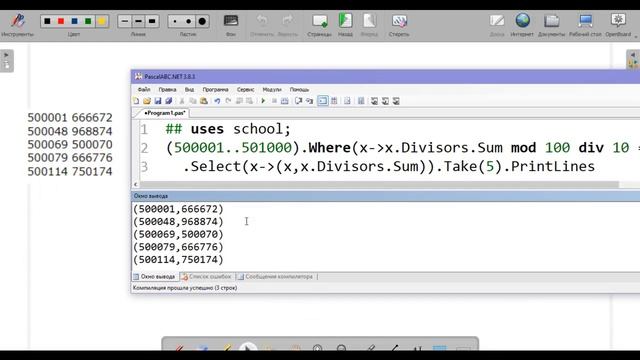The image size is (640, 360).
Task: Pick the blue pen color
Action: [74, 21]
